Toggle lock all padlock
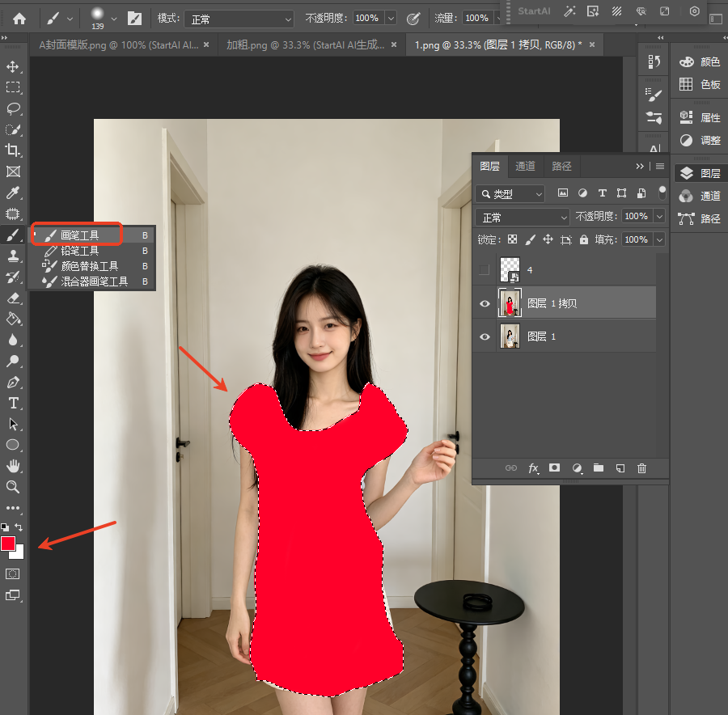Viewport: 728px width, 715px height. (x=583, y=239)
